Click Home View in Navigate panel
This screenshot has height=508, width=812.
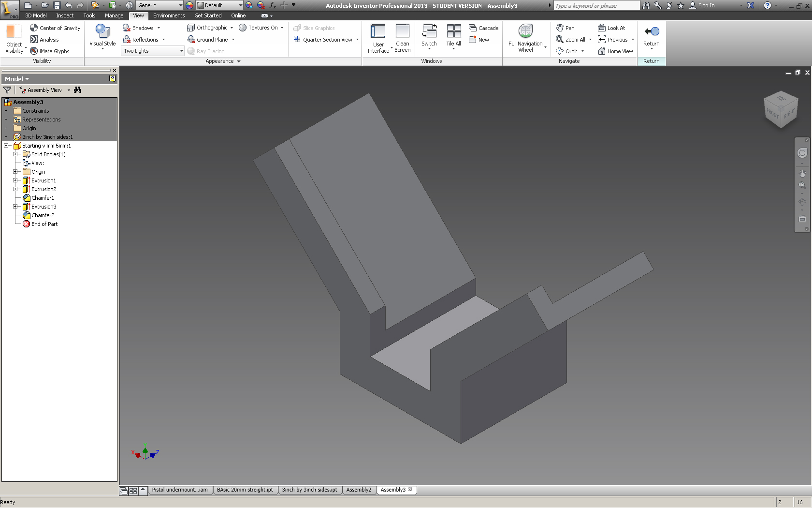pyautogui.click(x=615, y=51)
